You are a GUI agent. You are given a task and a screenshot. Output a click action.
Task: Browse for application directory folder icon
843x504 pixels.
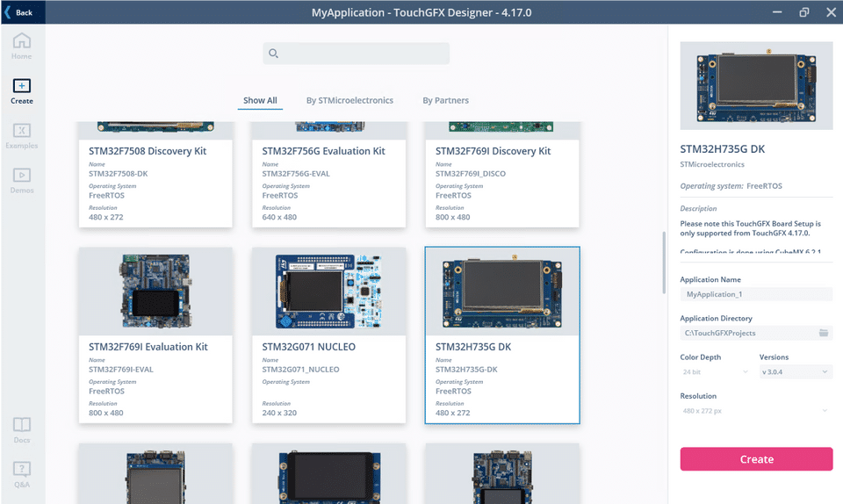click(x=824, y=333)
